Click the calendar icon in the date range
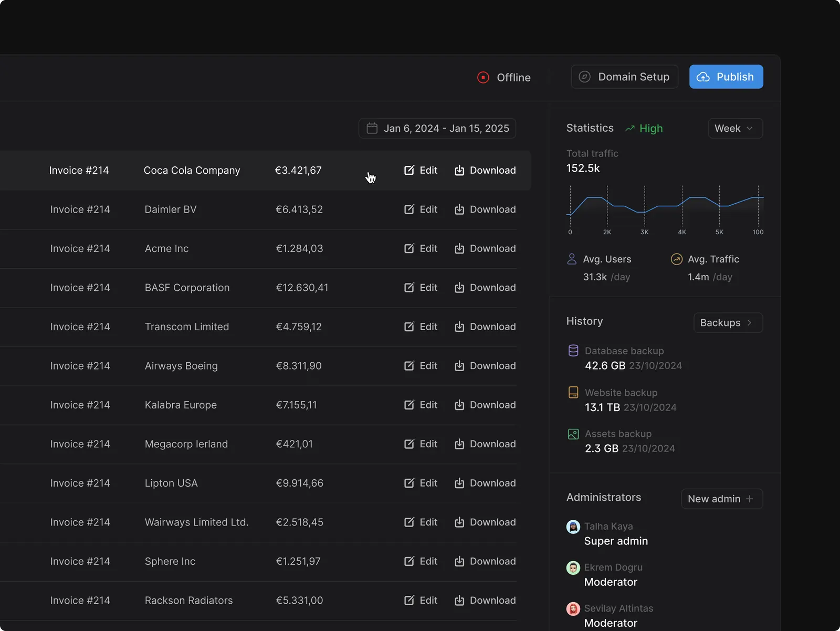Screen dimensions: 840x631 pos(372,128)
